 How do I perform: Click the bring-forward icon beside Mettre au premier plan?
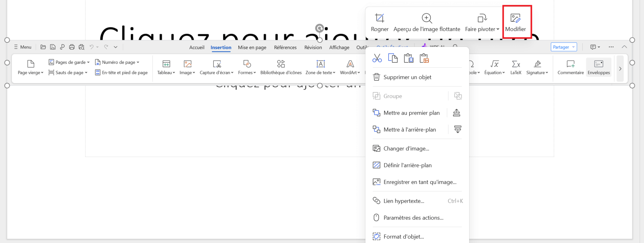tap(457, 113)
